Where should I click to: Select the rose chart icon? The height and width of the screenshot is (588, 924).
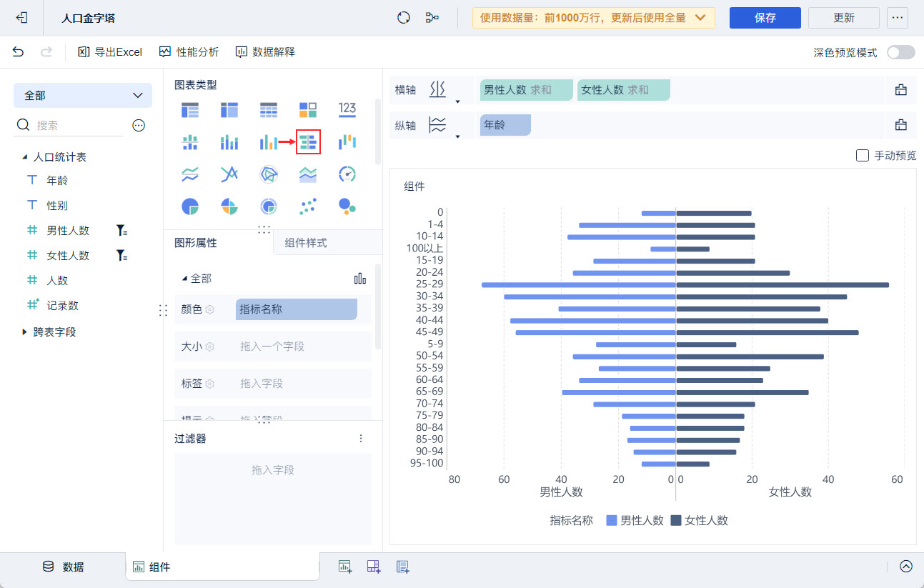229,206
